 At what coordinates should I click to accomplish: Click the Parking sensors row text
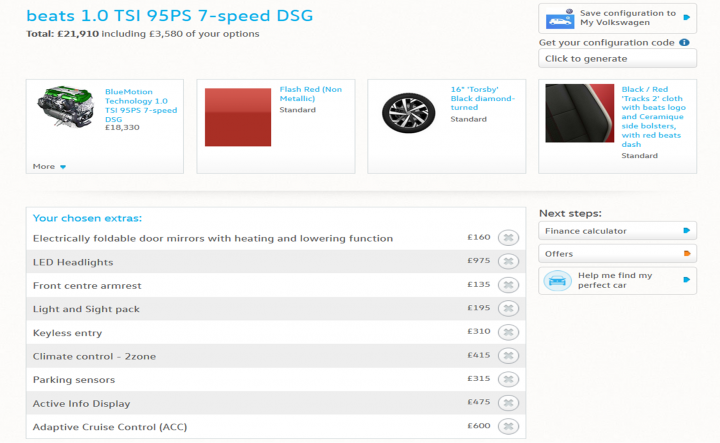[74, 380]
